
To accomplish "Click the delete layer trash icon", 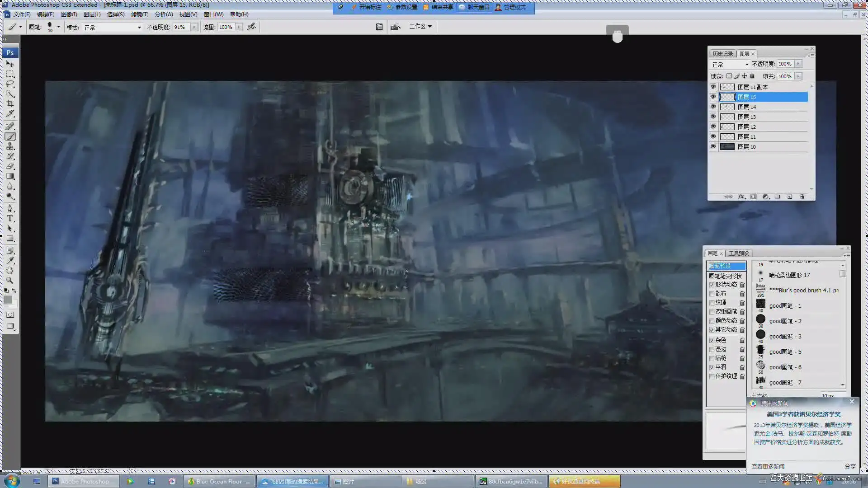I will click(x=802, y=197).
